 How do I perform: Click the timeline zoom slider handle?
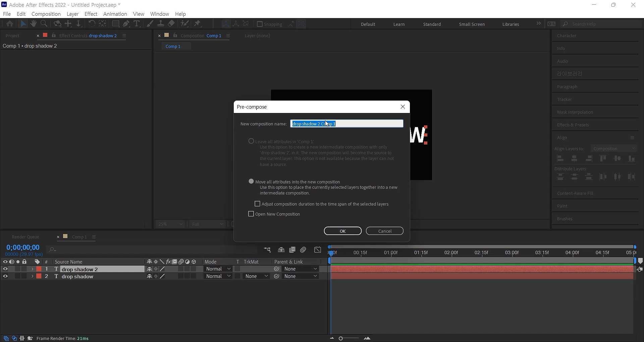(341, 338)
